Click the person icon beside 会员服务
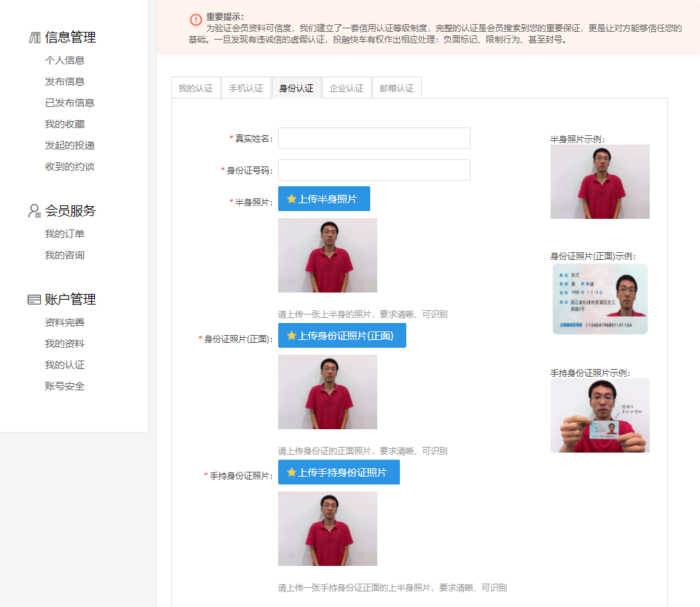The height and width of the screenshot is (607, 700). pyautogui.click(x=33, y=210)
